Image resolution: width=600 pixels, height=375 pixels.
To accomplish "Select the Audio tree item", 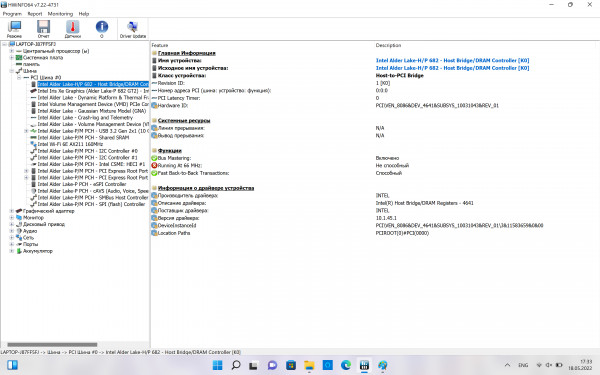I will click(x=30, y=231).
